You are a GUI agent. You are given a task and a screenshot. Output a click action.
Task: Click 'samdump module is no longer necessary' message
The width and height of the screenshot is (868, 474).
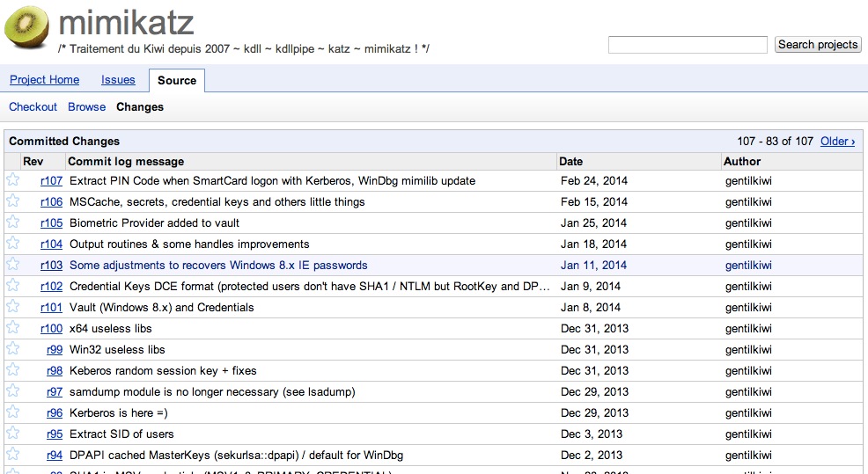point(212,391)
